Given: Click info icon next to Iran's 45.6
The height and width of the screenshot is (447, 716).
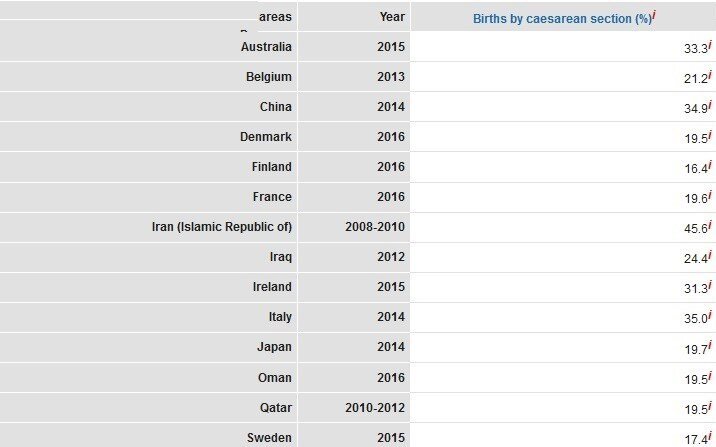Looking at the screenshot, I should pos(710,224).
